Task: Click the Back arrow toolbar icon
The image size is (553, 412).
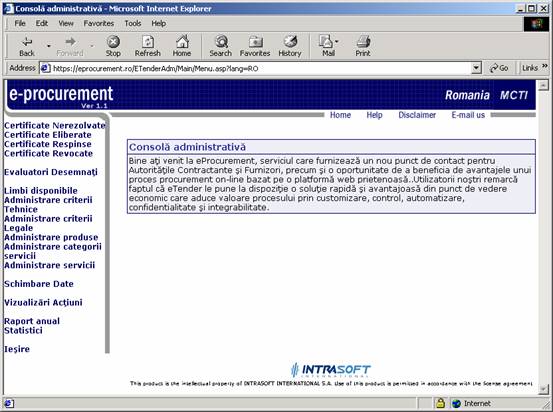Action: (x=27, y=42)
